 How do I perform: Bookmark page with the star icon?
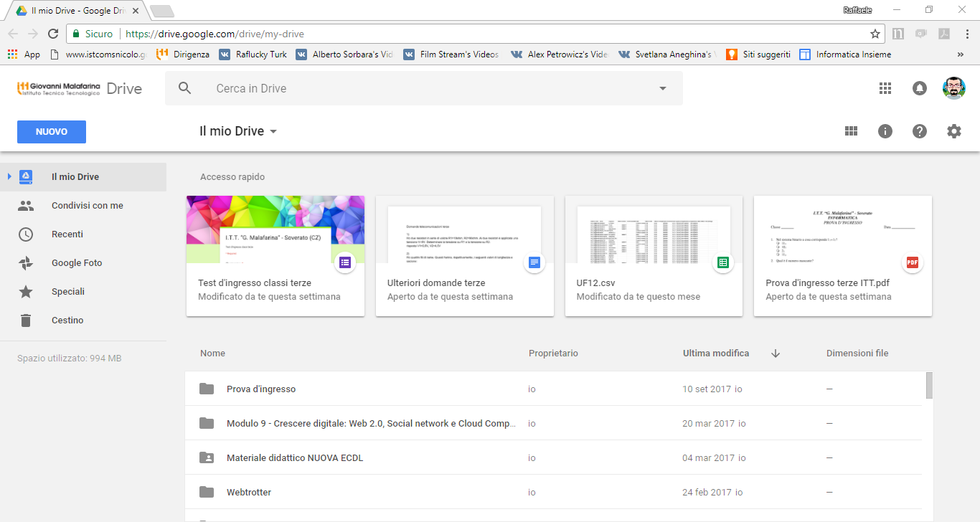(x=875, y=34)
